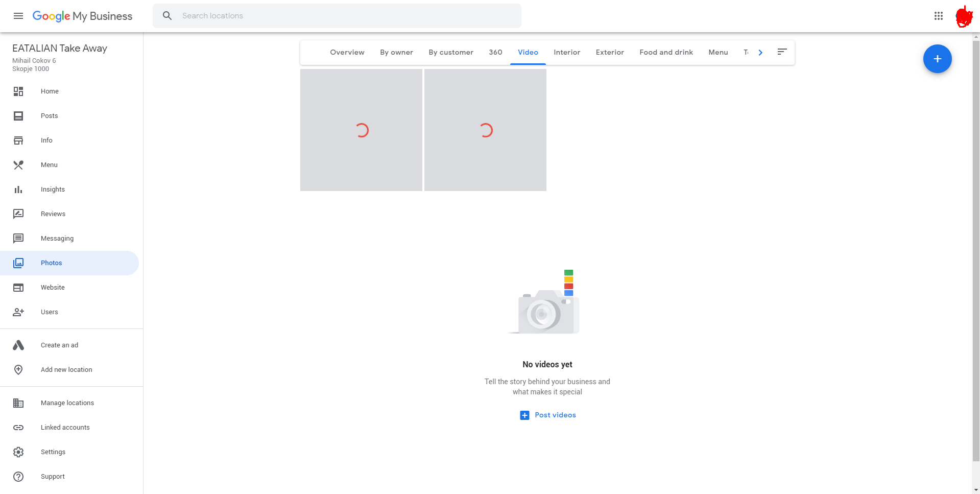Click the Post videos plus icon
This screenshot has height=494, width=980.
click(x=524, y=415)
